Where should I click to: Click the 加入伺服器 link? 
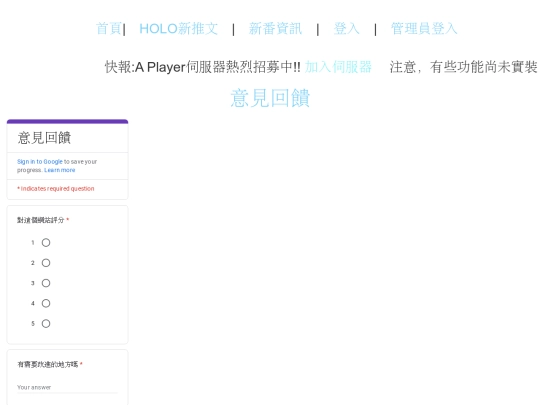coord(338,67)
